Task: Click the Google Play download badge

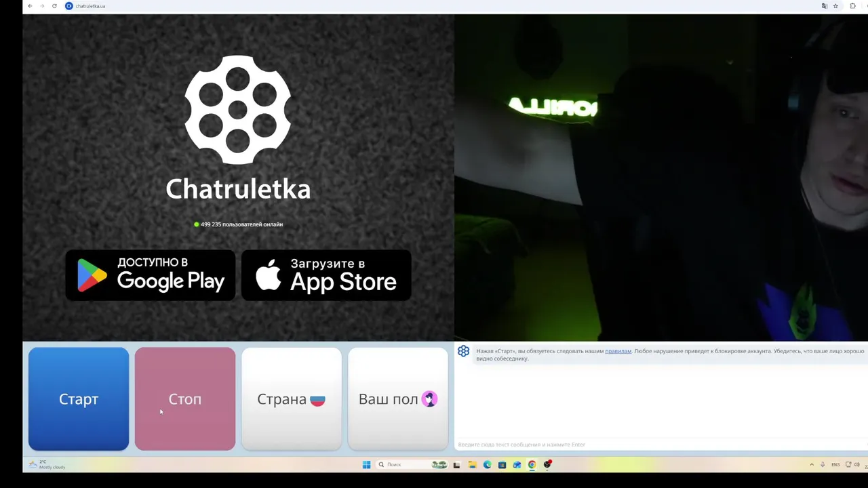Action: click(151, 275)
